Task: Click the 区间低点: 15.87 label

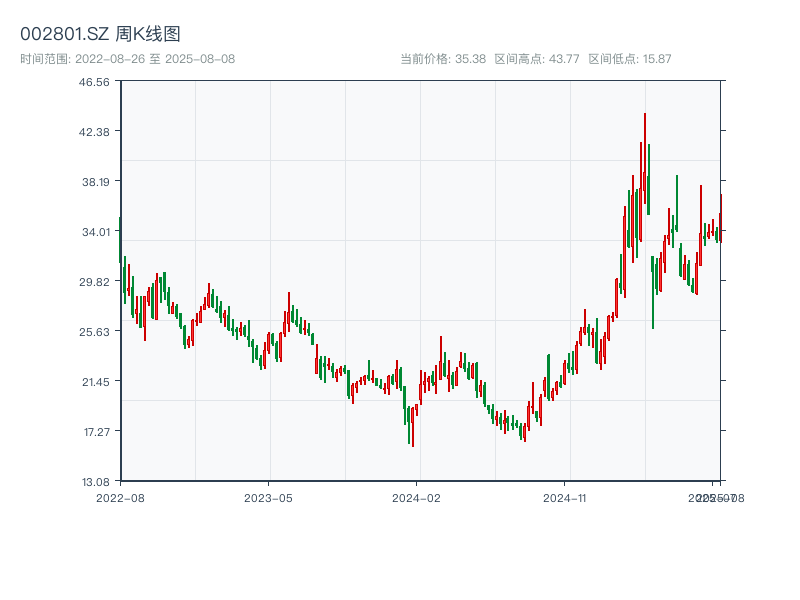Action: tap(630, 59)
